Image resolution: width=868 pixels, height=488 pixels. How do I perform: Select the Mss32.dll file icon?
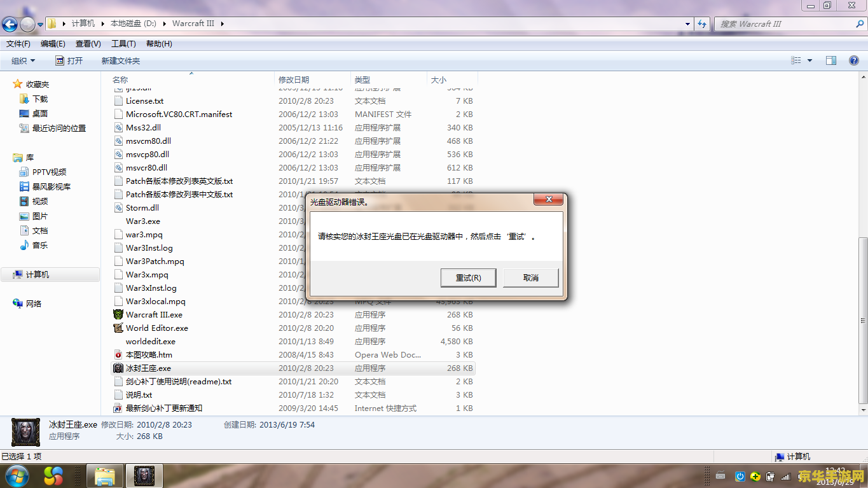118,127
